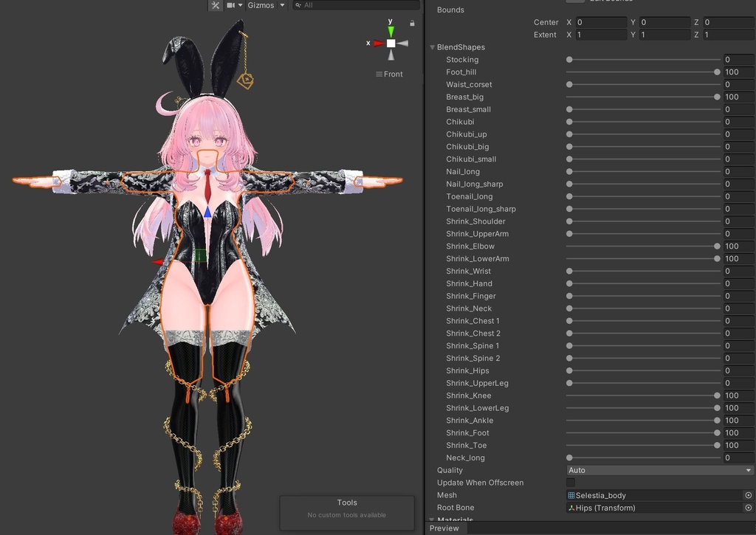Switch to the Preview tab at bottom
The height and width of the screenshot is (535, 756).
444,528
